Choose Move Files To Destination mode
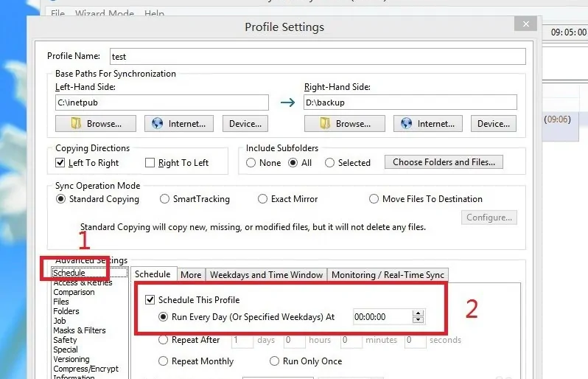 coord(374,198)
